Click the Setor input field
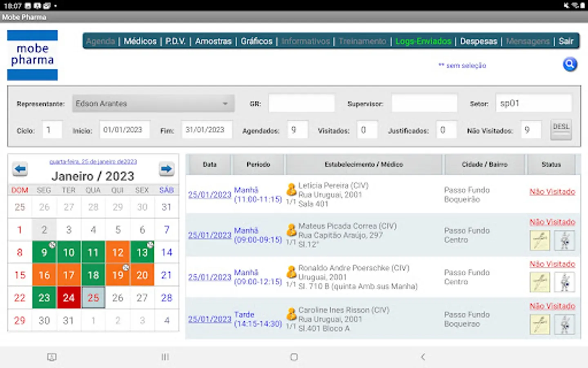This screenshot has width=588, height=368. click(x=533, y=103)
